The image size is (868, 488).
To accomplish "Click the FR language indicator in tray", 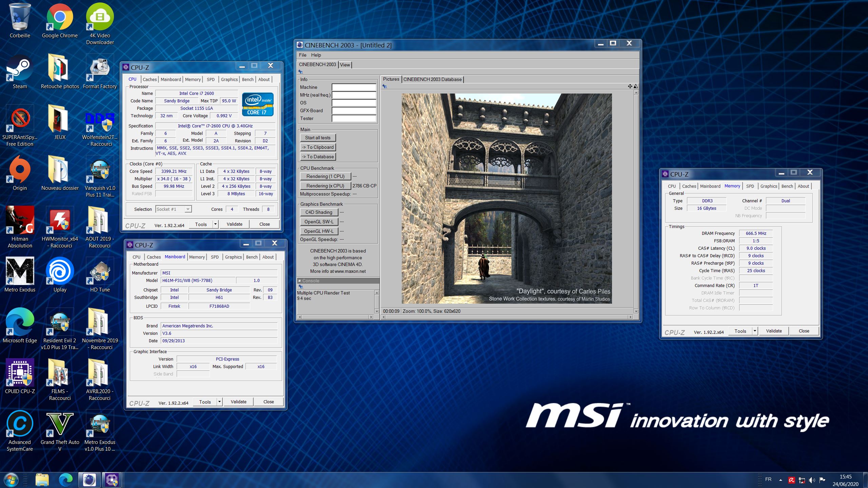I will (768, 479).
